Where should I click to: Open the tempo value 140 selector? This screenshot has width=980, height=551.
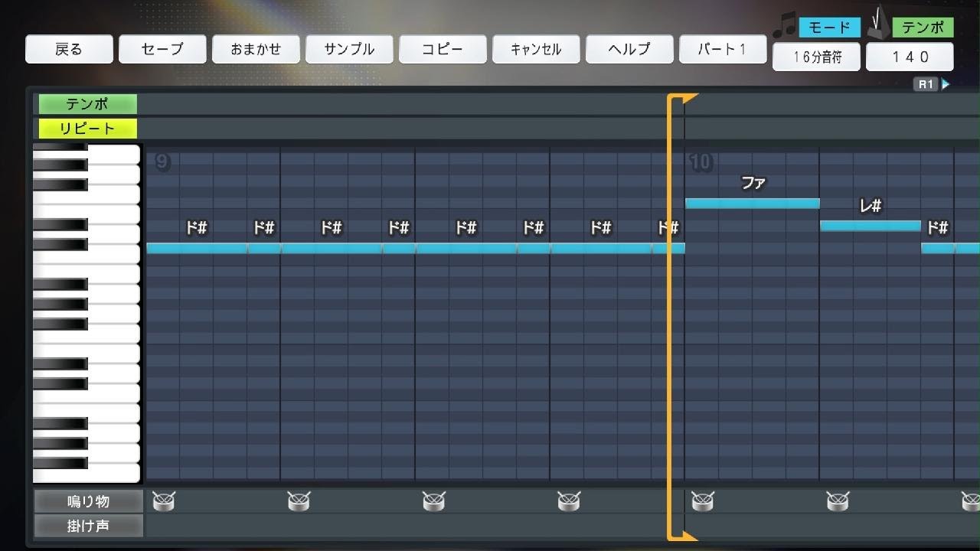click(x=910, y=57)
